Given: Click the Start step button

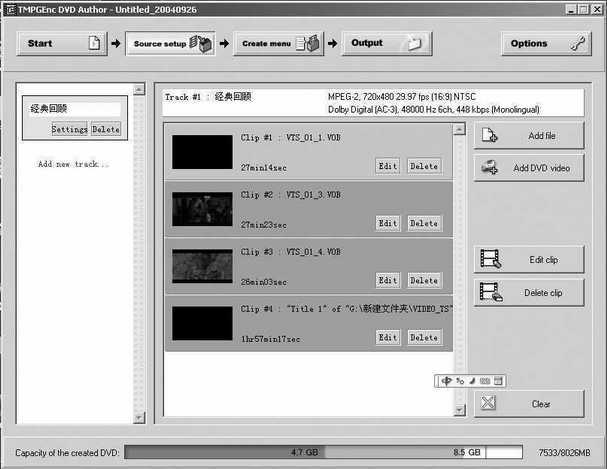Looking at the screenshot, I should click(59, 44).
